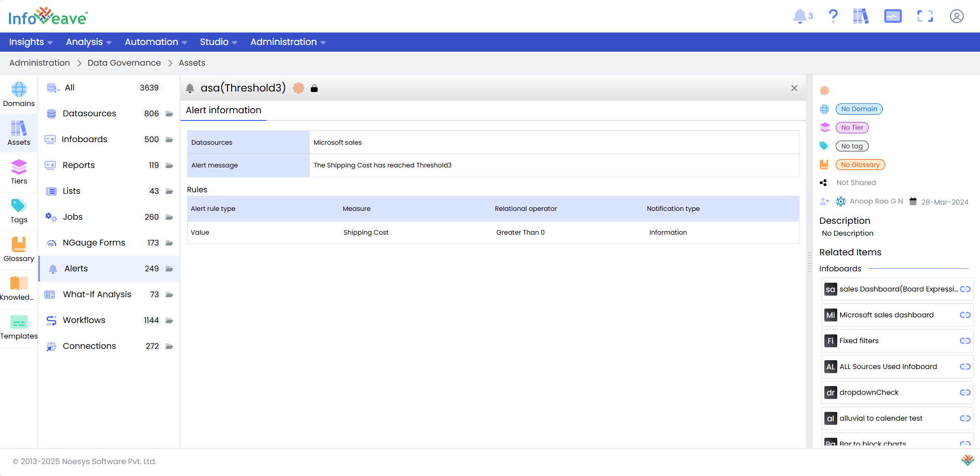Open folder icon for Connections row

point(169,346)
